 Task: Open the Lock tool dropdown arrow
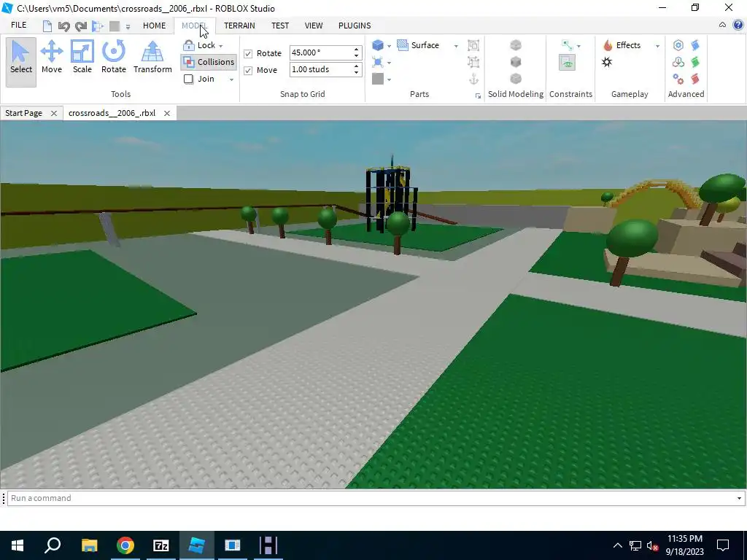pyautogui.click(x=220, y=46)
